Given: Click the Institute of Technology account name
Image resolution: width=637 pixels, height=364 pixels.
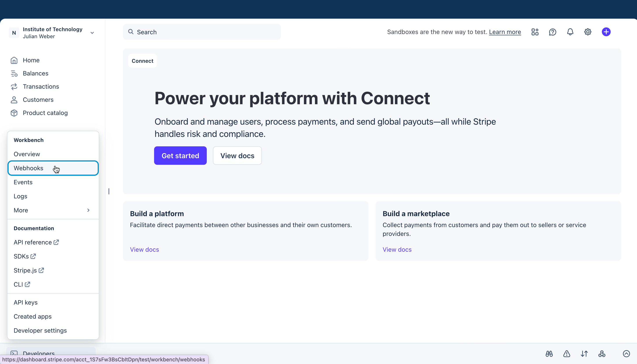Looking at the screenshot, I should pyautogui.click(x=52, y=29).
